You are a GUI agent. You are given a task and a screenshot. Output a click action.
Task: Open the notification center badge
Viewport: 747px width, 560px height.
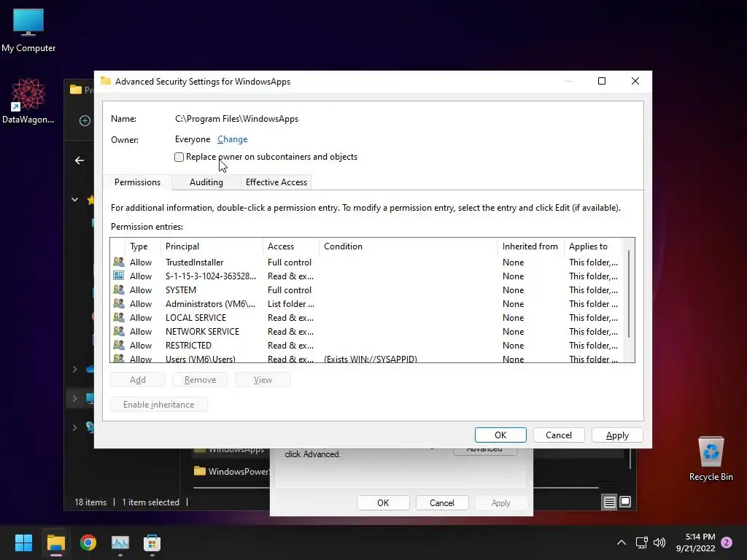pyautogui.click(x=727, y=542)
